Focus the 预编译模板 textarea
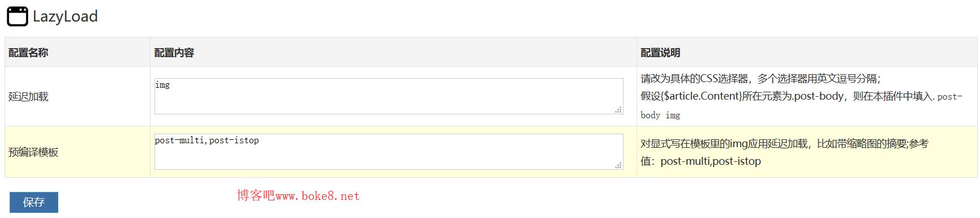This screenshot has width=980, height=218. [x=389, y=152]
